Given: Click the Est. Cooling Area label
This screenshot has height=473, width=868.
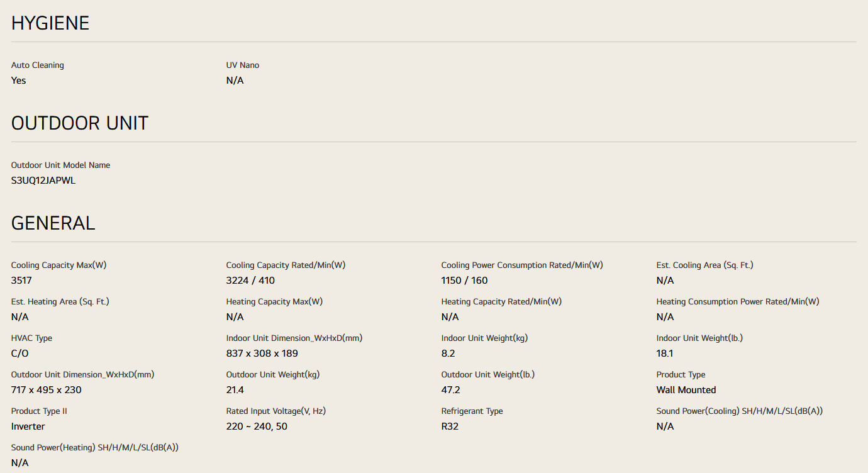Looking at the screenshot, I should [704, 265].
